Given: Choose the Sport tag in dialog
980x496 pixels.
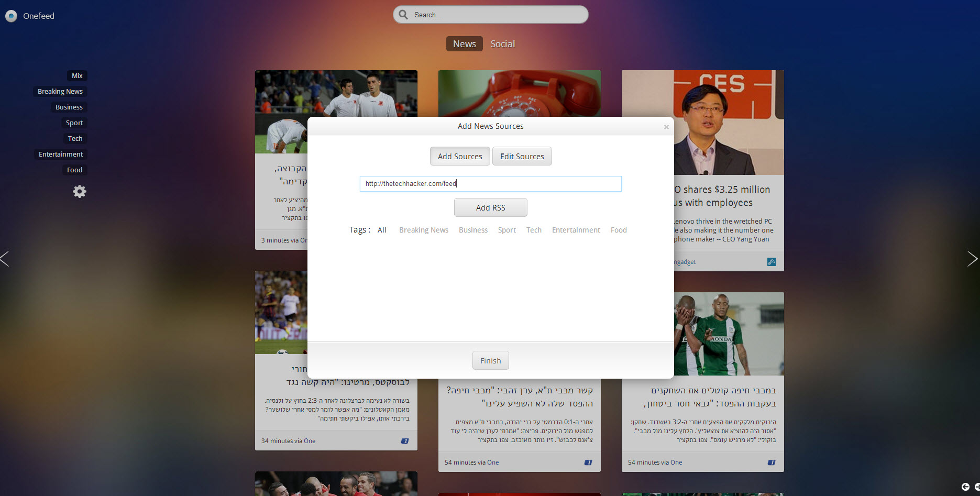Looking at the screenshot, I should pos(507,230).
